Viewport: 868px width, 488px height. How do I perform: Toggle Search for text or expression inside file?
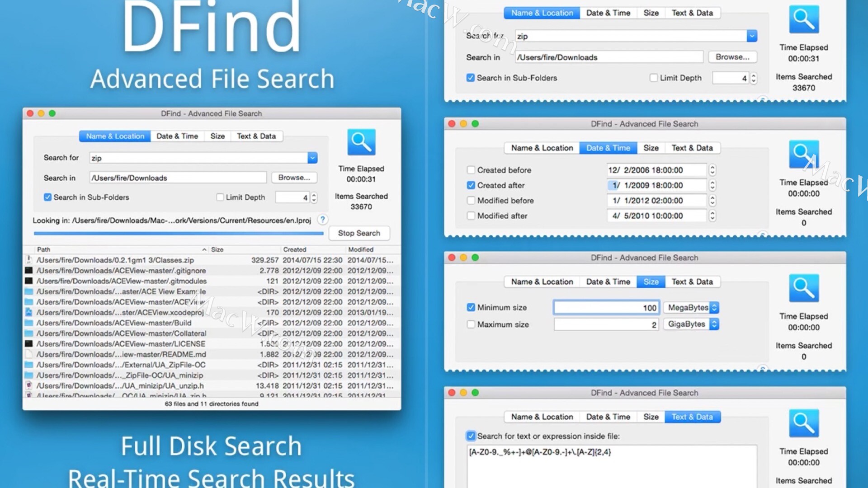pyautogui.click(x=471, y=436)
